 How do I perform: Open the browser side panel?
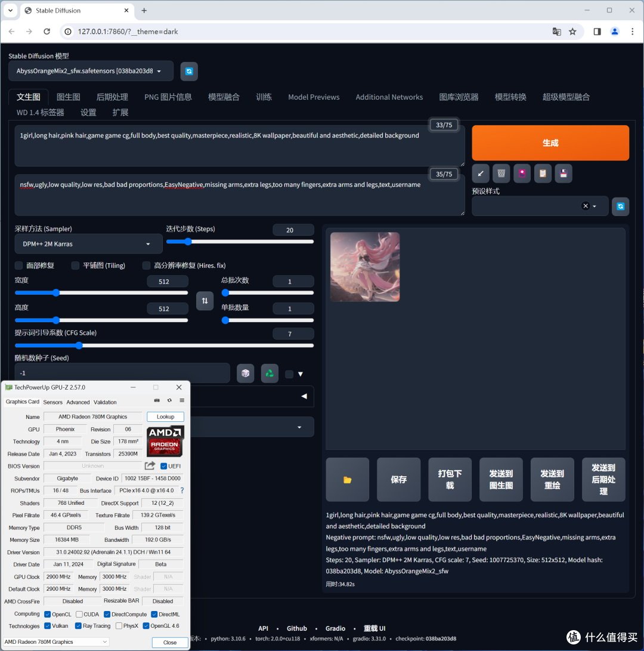pyautogui.click(x=597, y=32)
